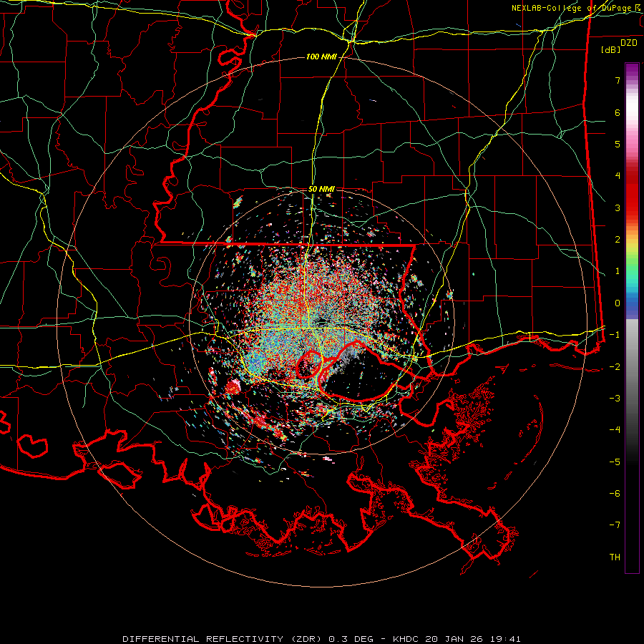
Task: Select the 6 tick label on color scale
Action: click(x=618, y=112)
